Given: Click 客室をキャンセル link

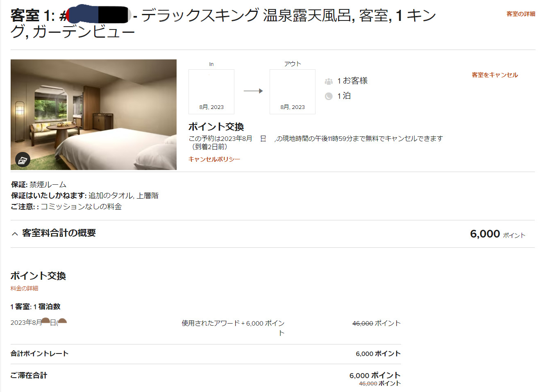Looking at the screenshot, I should click(x=495, y=75).
